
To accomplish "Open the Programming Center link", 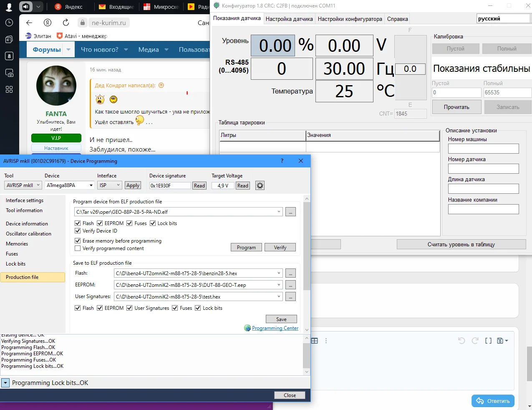I will tap(275, 328).
